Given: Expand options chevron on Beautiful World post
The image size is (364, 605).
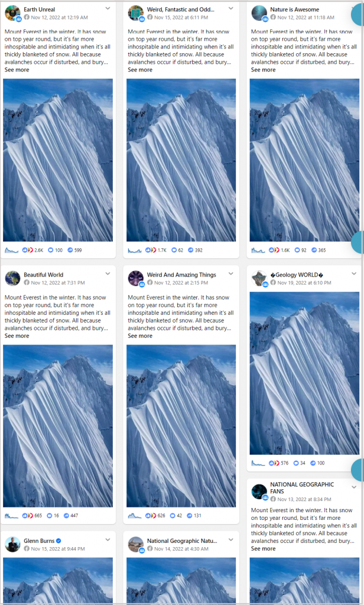Looking at the screenshot, I should pos(108,274).
